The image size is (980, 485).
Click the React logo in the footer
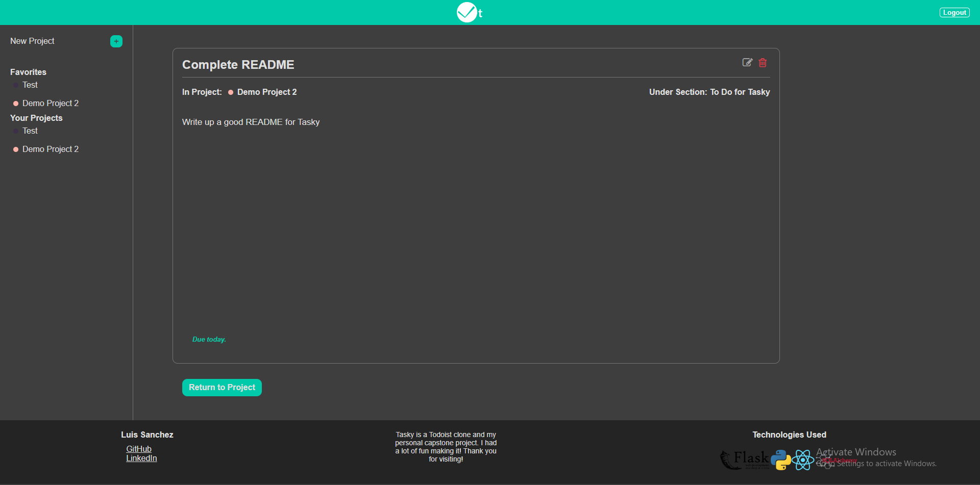[x=804, y=460]
